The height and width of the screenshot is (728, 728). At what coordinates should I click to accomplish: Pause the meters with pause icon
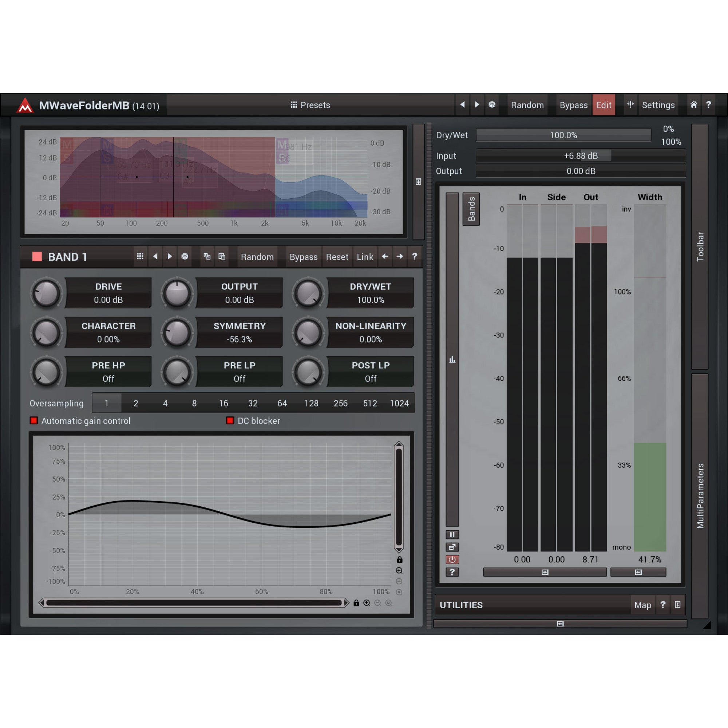pos(452,534)
